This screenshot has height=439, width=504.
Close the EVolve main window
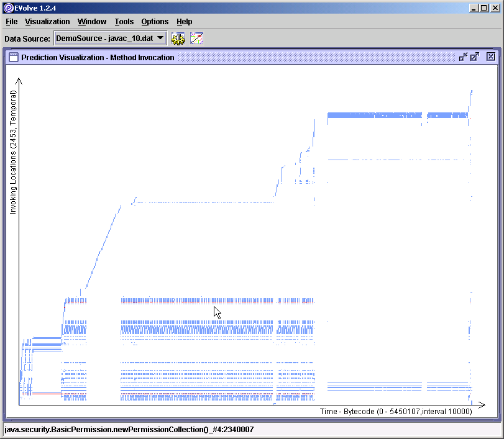[x=495, y=8]
